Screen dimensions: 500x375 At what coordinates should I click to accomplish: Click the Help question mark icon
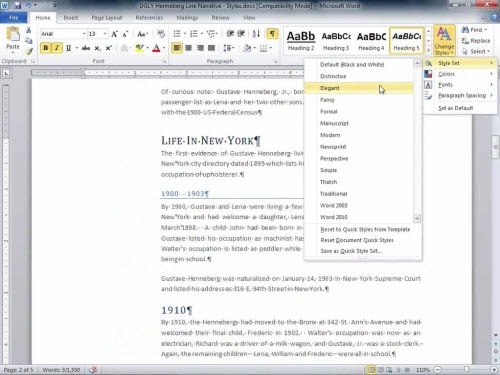click(495, 17)
